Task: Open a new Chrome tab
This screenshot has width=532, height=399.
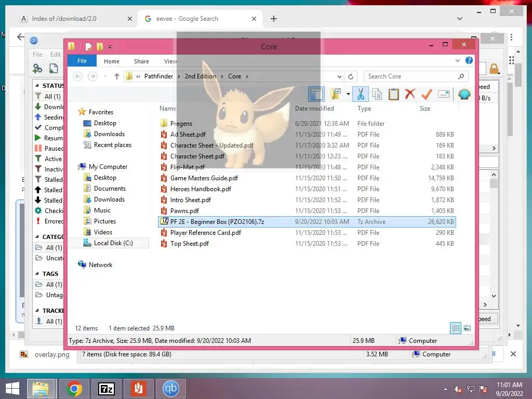Action: tap(274, 19)
